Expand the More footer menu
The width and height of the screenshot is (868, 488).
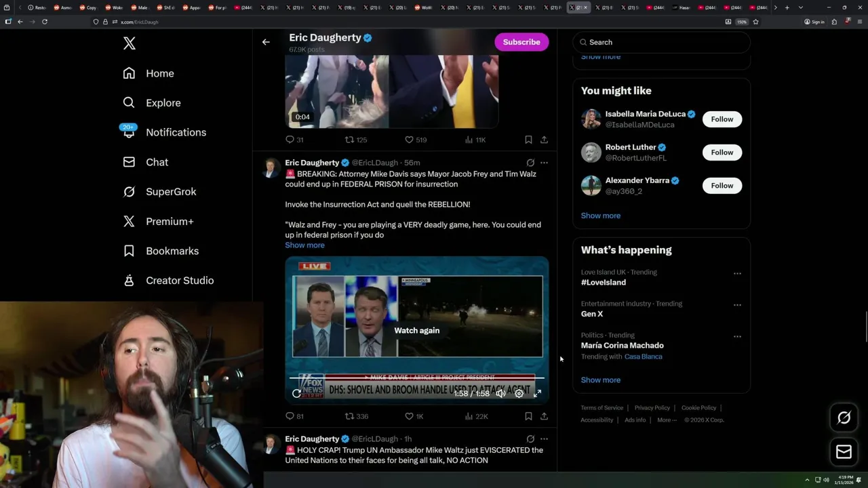666,420
